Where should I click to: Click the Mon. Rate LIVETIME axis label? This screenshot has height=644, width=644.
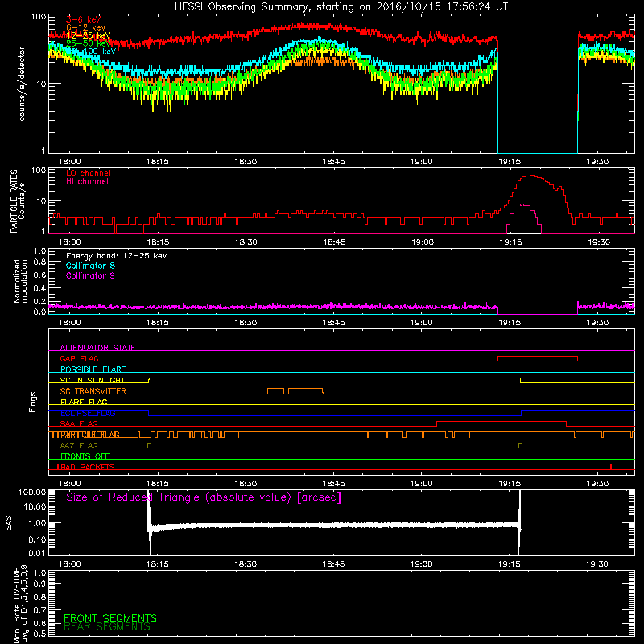[x=20, y=604]
